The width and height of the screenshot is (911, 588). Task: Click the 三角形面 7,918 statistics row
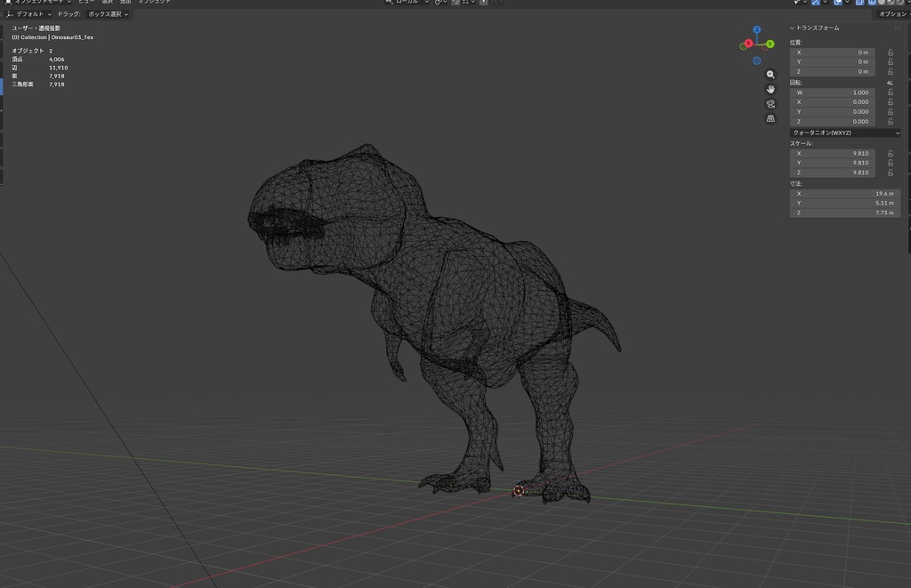pos(38,85)
